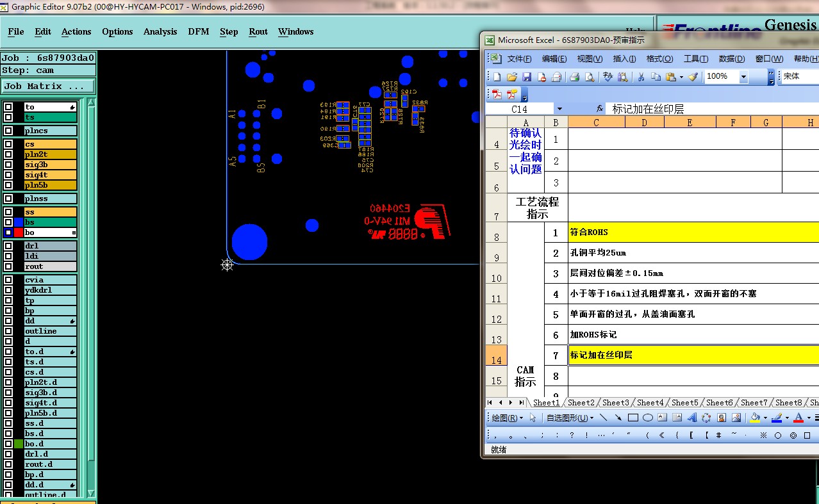Toggle the checkbox for layer 'pln2t'
The image size is (819, 504).
pos(8,154)
